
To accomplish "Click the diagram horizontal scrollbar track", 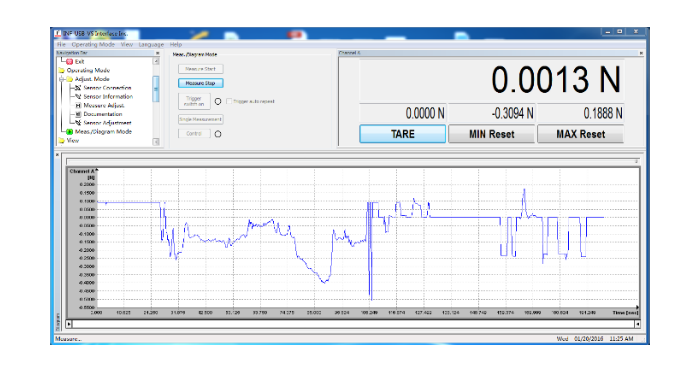I will tap(353, 324).
